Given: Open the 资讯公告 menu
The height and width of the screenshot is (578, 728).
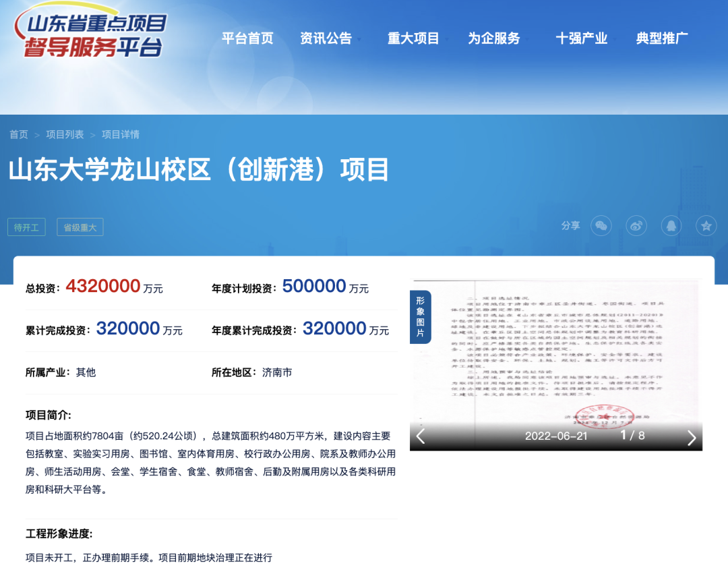Looking at the screenshot, I should pyautogui.click(x=326, y=38).
